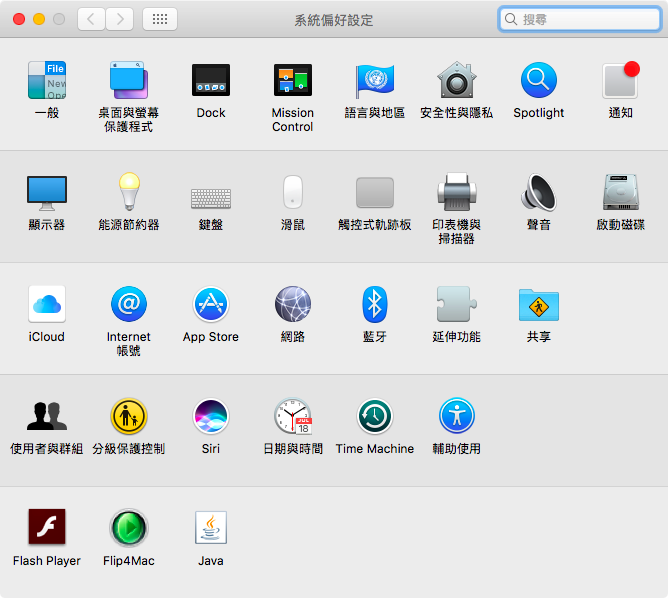Viewport: 668px width, 598px height.
Task: Click the show-all grid button
Action: coord(160,19)
